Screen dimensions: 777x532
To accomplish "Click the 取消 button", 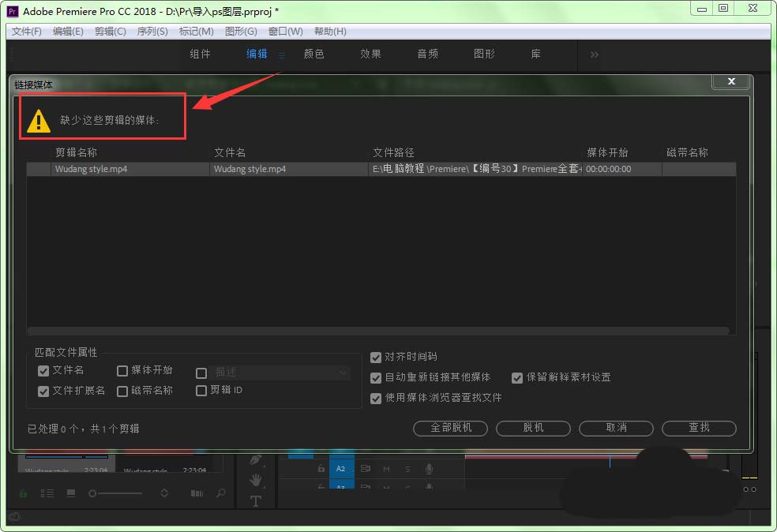I will click(x=616, y=428).
